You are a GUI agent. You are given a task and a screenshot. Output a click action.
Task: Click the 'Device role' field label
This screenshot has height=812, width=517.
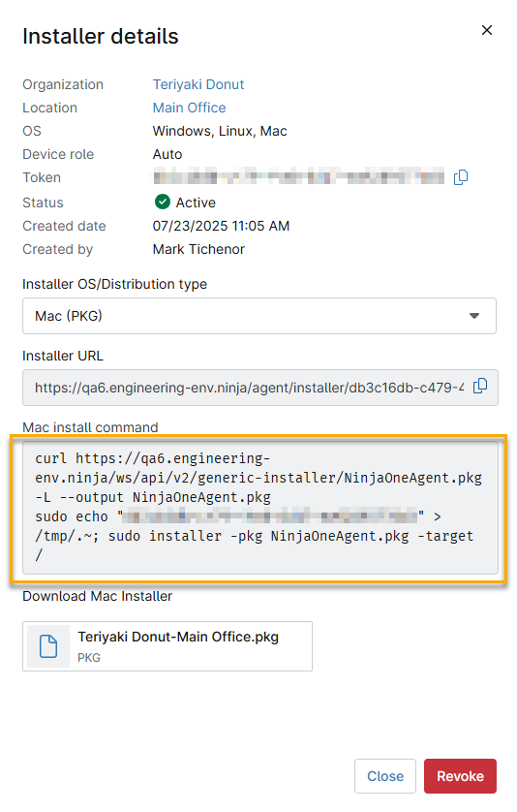click(58, 154)
